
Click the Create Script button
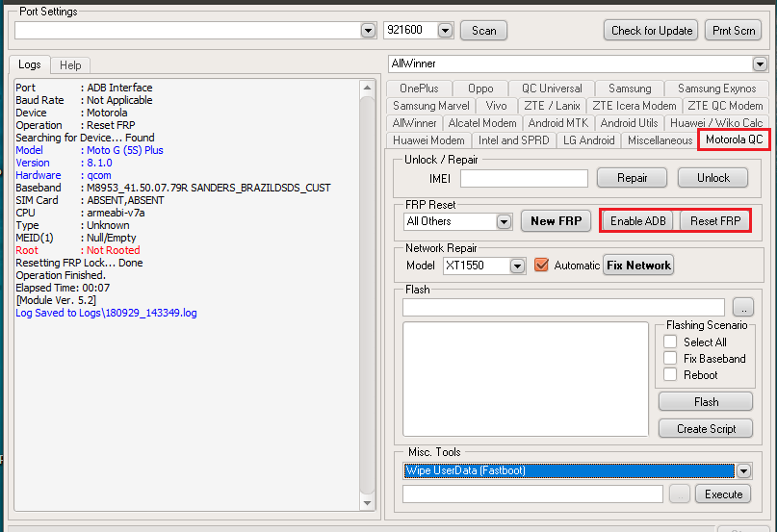706,428
